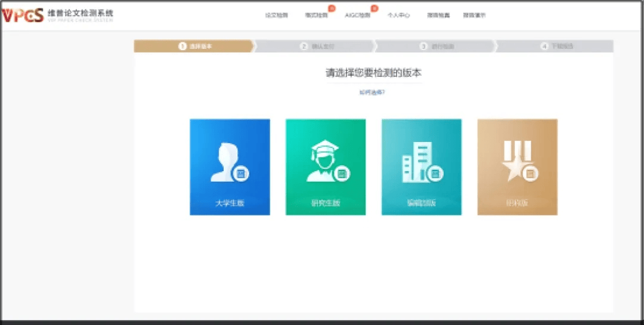Select step 2 确认支付 in progress bar
The width and height of the screenshot is (644, 325).
[x=315, y=47]
